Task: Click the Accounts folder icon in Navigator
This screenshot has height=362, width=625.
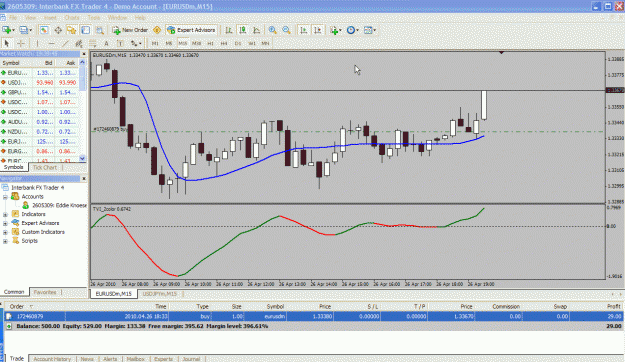Action: 15,196
